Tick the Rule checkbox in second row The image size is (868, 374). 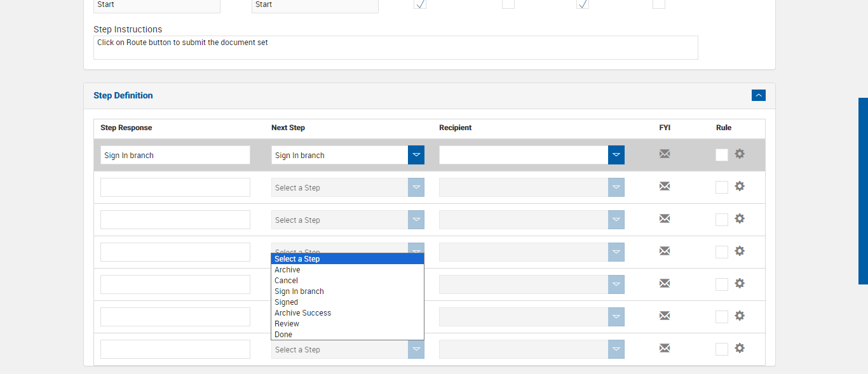pyautogui.click(x=722, y=187)
